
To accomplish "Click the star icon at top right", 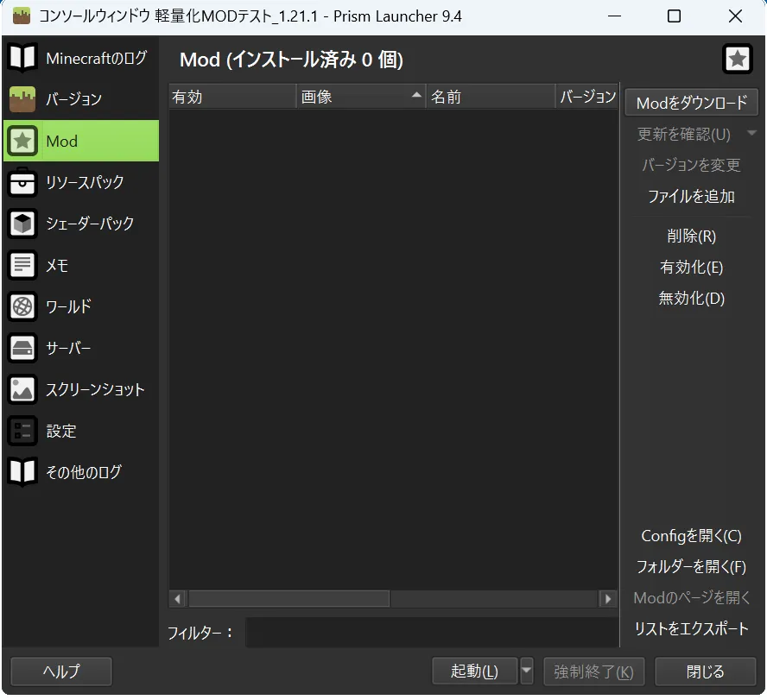I will (737, 59).
